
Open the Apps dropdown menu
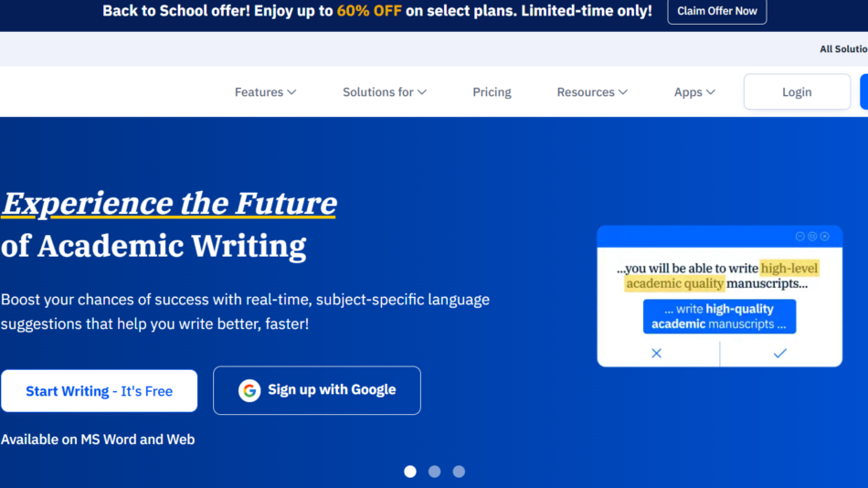tap(694, 92)
